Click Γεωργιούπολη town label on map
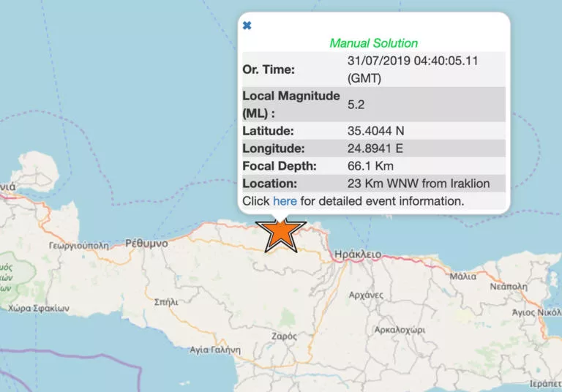 77,246
